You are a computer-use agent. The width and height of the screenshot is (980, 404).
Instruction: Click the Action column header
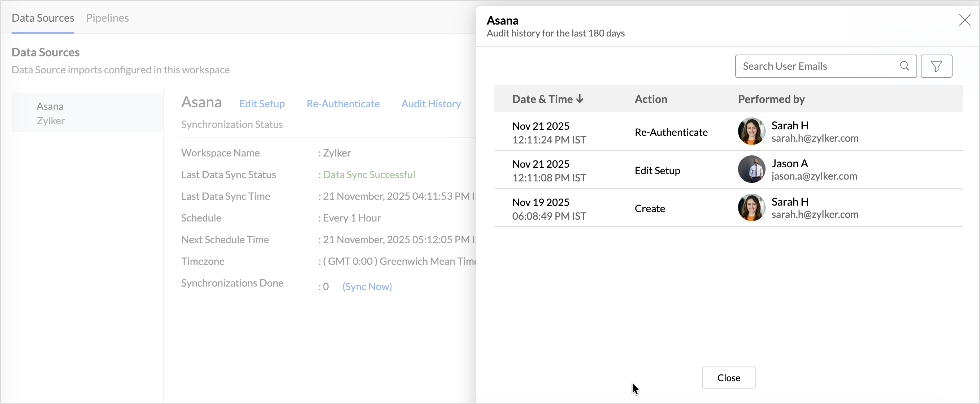[x=651, y=99]
